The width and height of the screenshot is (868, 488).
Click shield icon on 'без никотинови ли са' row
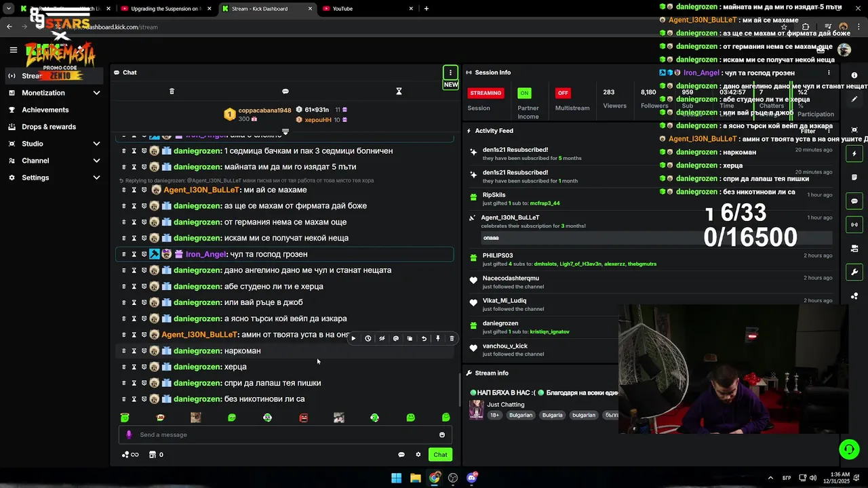tap(144, 399)
